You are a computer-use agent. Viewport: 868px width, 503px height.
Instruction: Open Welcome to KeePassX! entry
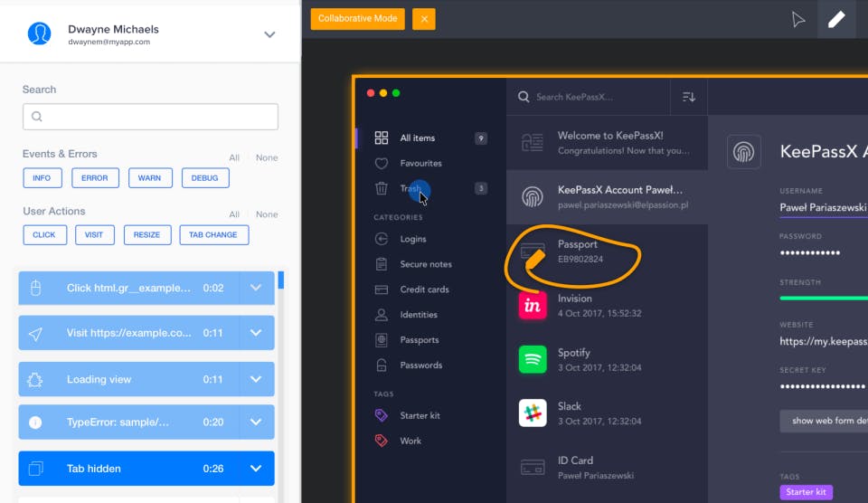(x=608, y=143)
